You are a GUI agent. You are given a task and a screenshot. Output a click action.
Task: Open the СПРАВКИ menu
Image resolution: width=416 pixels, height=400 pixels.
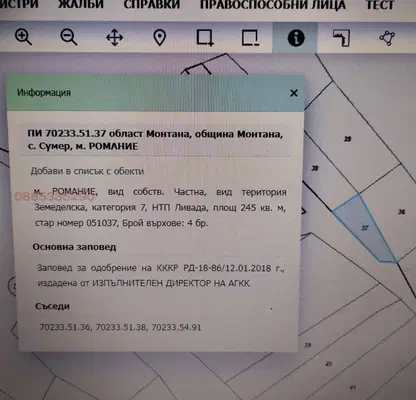coord(152,5)
